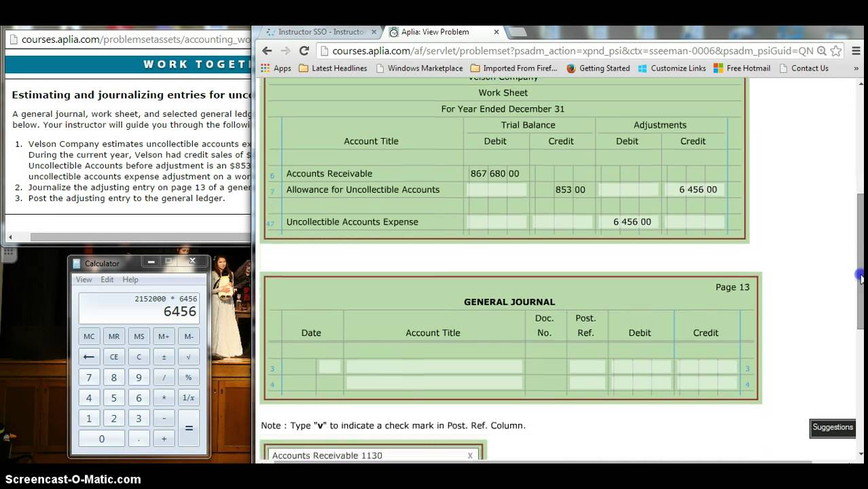Click the Calculator title bar icon
Image resolution: width=868 pixels, height=489 pixels.
coord(77,264)
